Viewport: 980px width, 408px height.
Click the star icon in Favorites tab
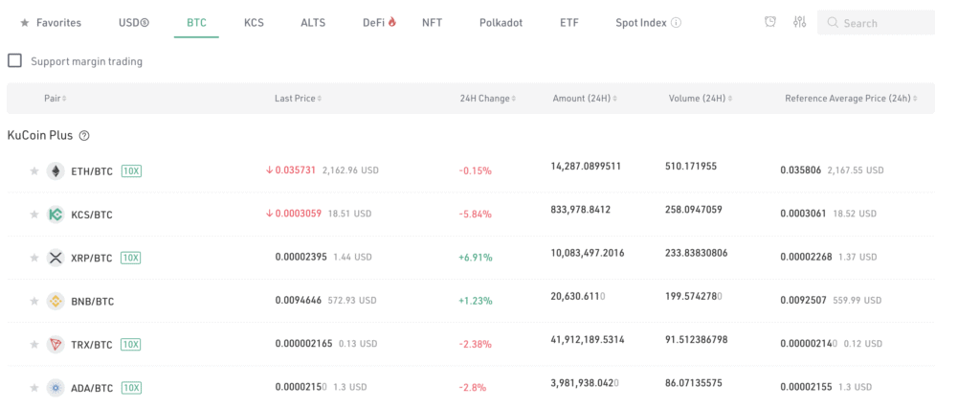(24, 23)
